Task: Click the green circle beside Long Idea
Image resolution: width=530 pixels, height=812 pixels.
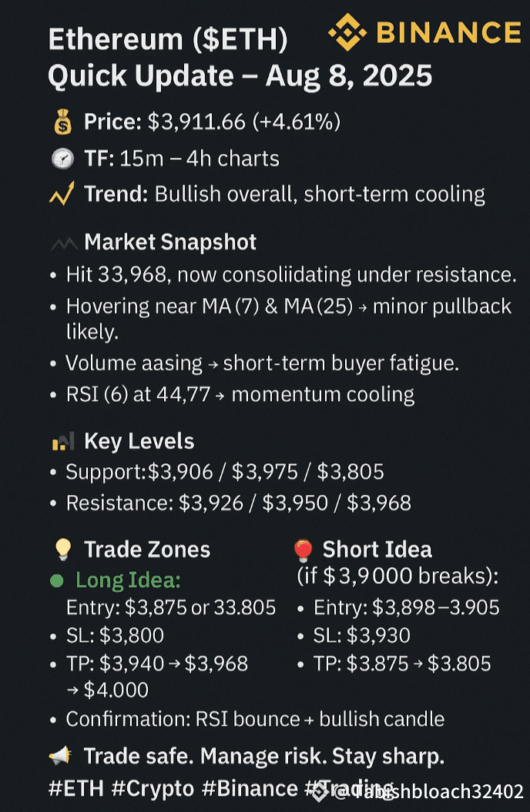Action: coord(56,581)
